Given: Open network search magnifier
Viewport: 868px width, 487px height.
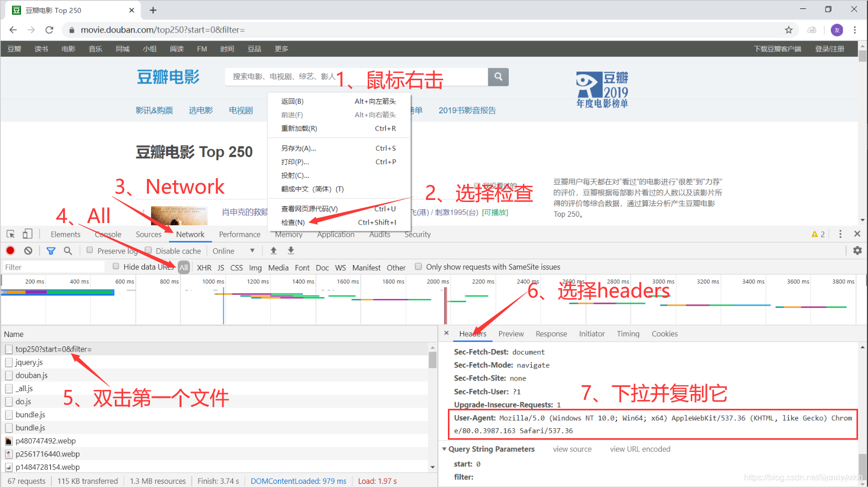Looking at the screenshot, I should coord(68,251).
